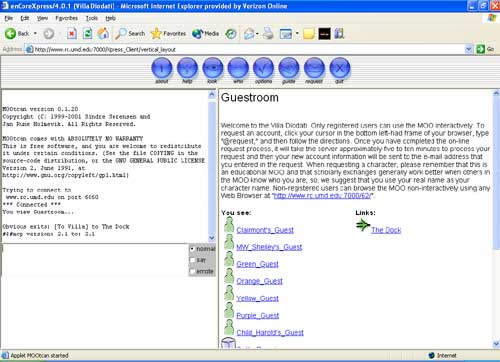Click the Mail envelope toolbar icon
The width and height of the screenshot is (500, 362).
coord(249,34)
